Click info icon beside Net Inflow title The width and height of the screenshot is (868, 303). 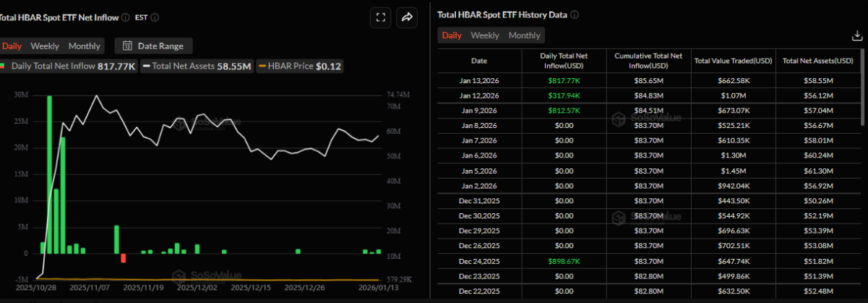coord(126,17)
